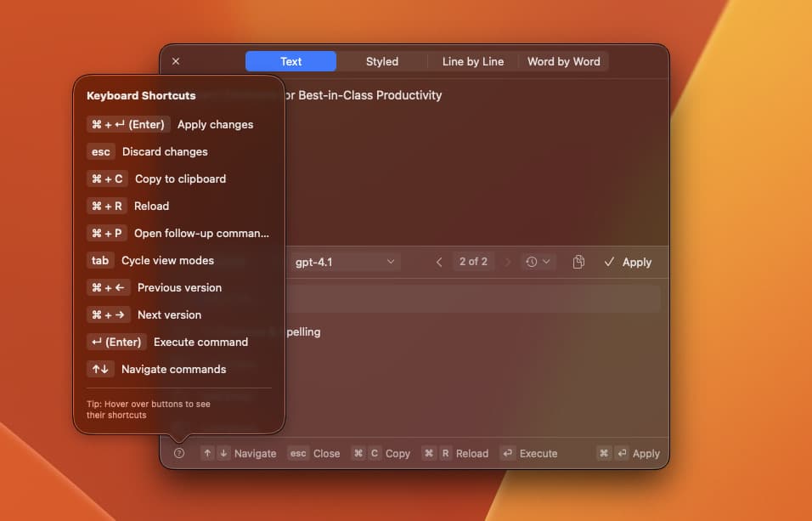Click the previous version left chevron arrow
This screenshot has width=812, height=521.
[439, 262]
